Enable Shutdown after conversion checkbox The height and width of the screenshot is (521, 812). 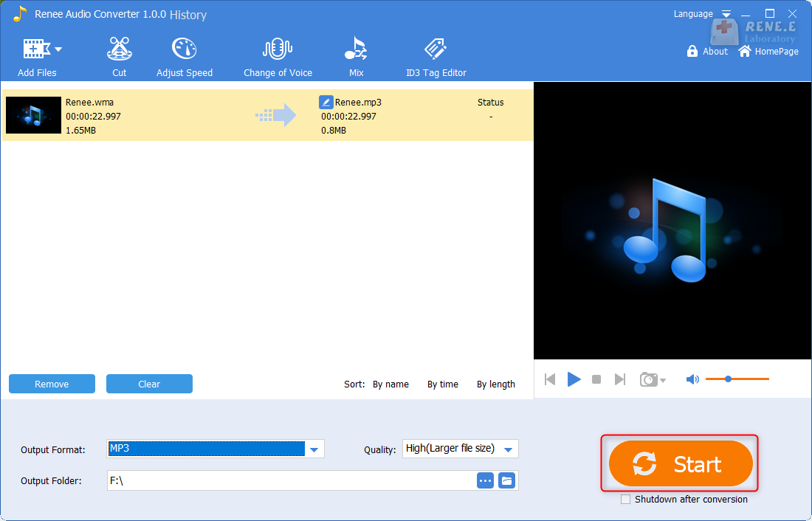coord(626,500)
